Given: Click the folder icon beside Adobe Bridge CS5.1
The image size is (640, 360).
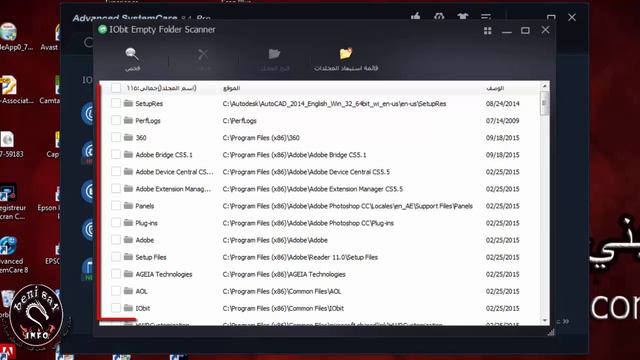Looking at the screenshot, I should click(x=129, y=155).
